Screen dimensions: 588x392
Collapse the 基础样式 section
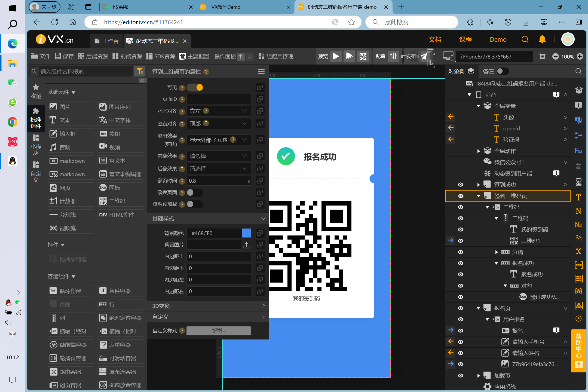(263, 219)
